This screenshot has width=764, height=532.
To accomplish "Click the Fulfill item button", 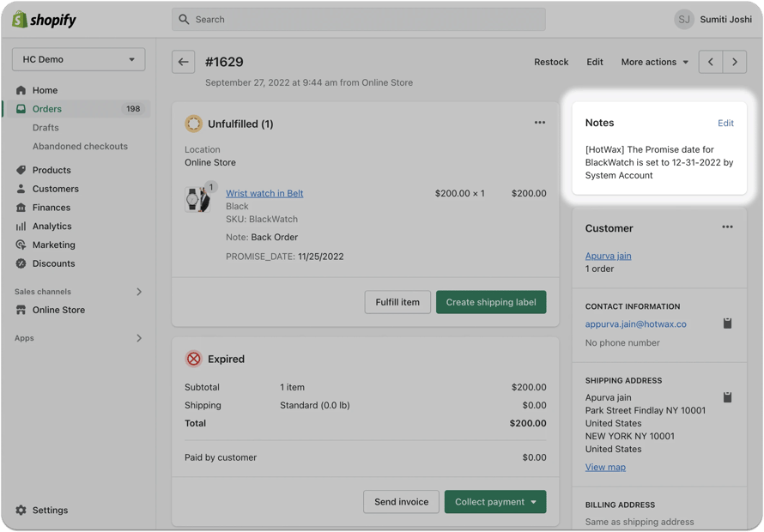I will click(397, 302).
